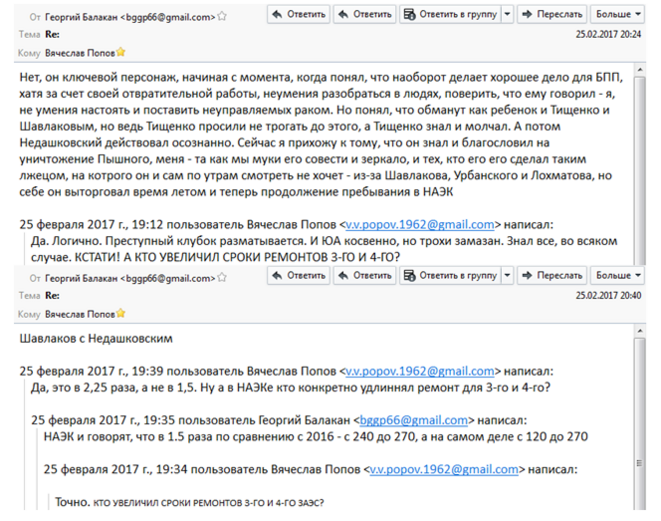Click recipient Вячеслав Попов in 20:40 email
The image size is (661, 521).
80,314
